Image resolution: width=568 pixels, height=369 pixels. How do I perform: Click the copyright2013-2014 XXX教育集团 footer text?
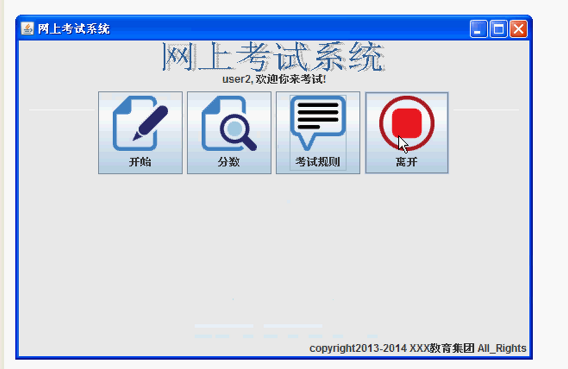click(418, 348)
